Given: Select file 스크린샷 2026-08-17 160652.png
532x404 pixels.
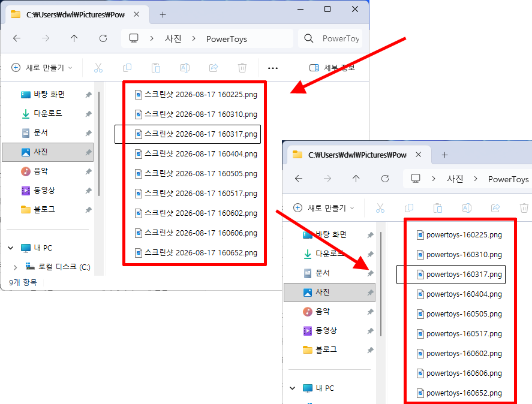Looking at the screenshot, I should coord(196,253).
